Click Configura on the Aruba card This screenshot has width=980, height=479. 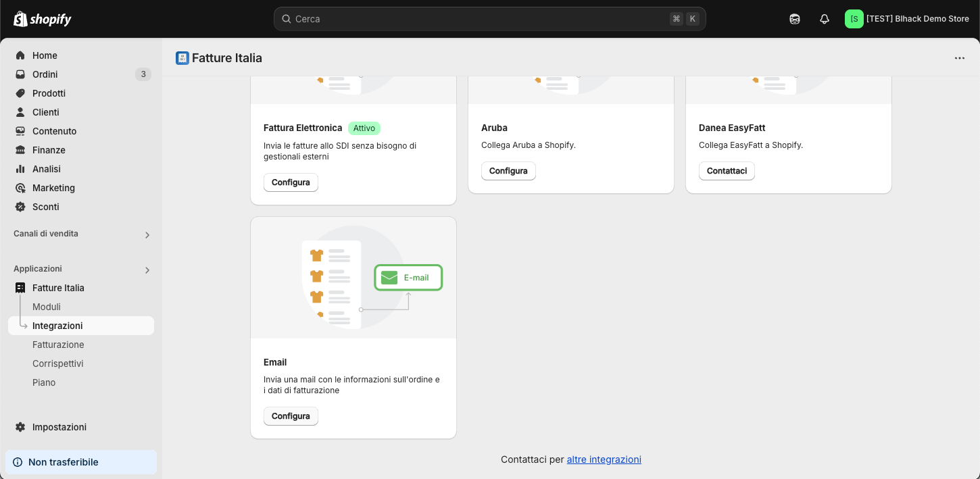pyautogui.click(x=508, y=171)
